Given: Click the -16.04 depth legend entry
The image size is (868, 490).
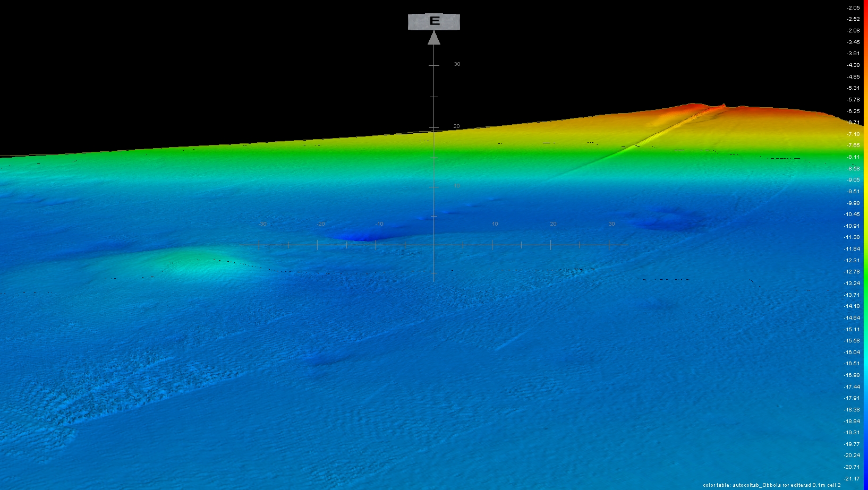Looking at the screenshot, I should (x=852, y=353).
